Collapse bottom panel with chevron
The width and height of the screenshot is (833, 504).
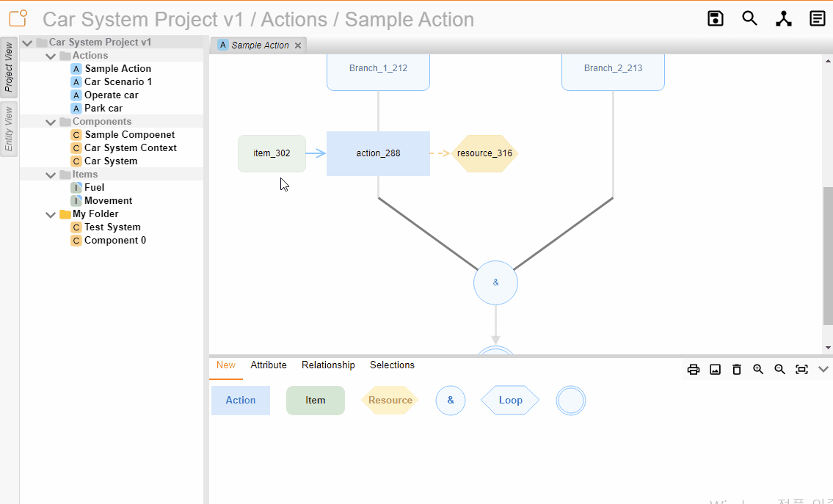[823, 369]
